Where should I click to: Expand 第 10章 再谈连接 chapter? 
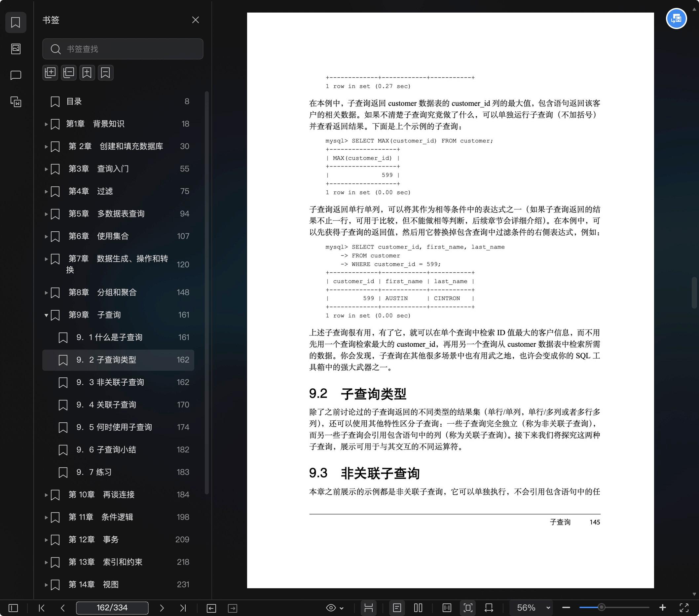click(x=46, y=495)
